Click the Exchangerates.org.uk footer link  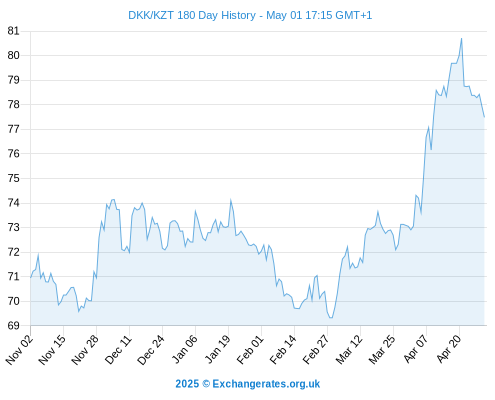point(266,384)
